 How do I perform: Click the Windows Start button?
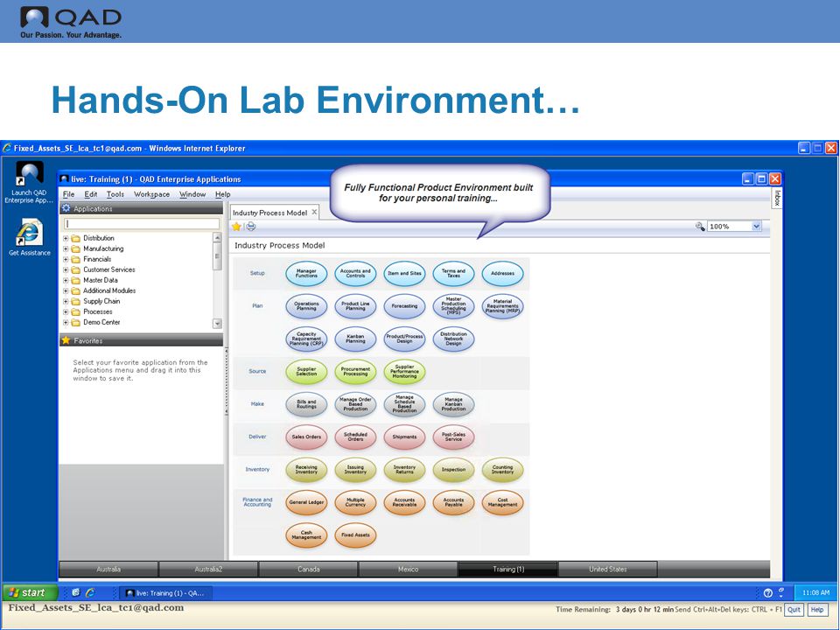(x=30, y=592)
